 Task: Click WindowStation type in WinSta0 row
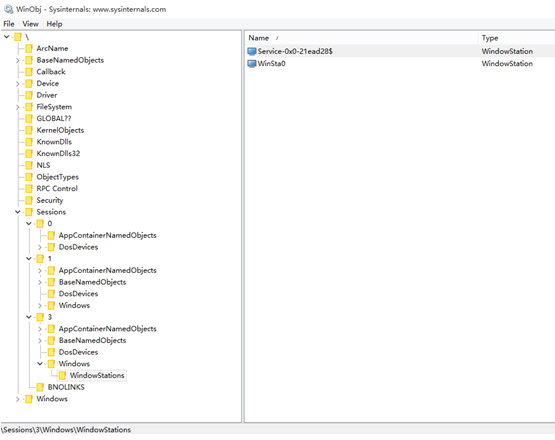tap(507, 64)
